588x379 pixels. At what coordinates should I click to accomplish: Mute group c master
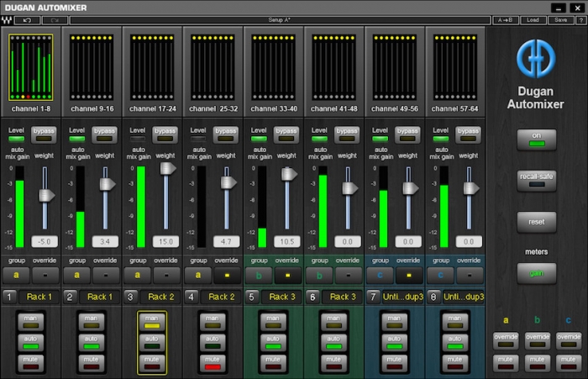(569, 362)
